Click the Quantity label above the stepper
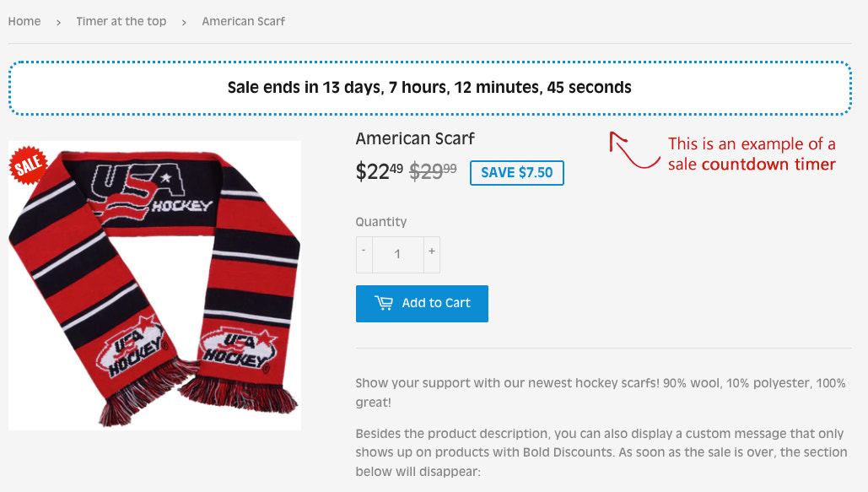 coord(380,221)
